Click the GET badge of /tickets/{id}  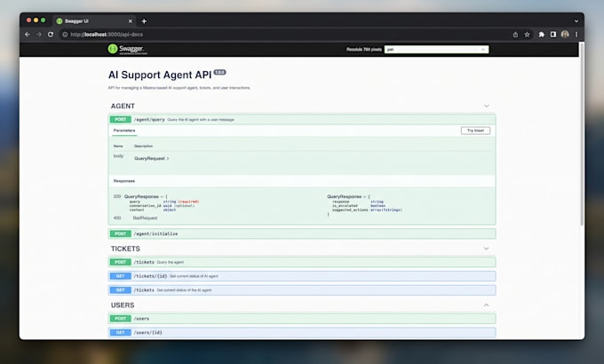121,276
